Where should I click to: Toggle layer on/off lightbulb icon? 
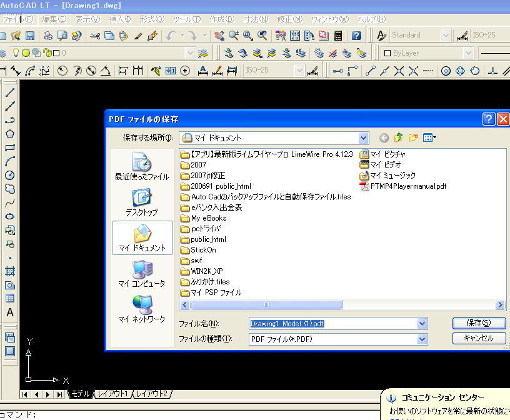click(x=16, y=52)
